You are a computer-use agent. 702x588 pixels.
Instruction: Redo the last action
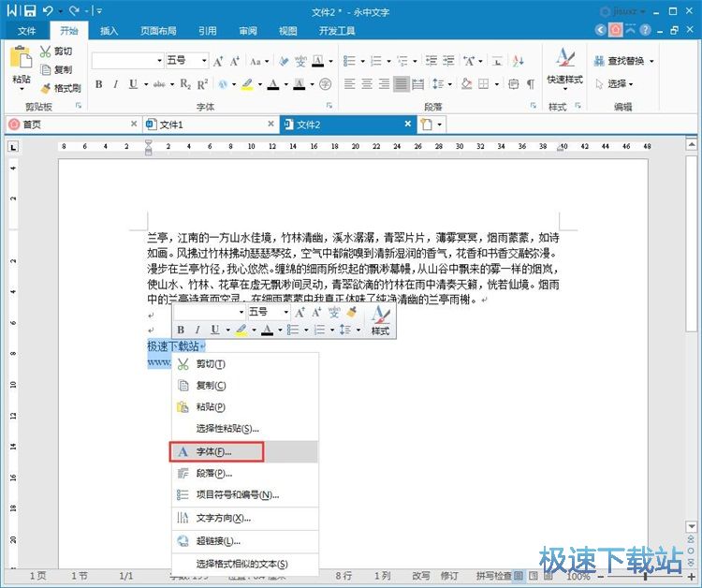point(74,10)
